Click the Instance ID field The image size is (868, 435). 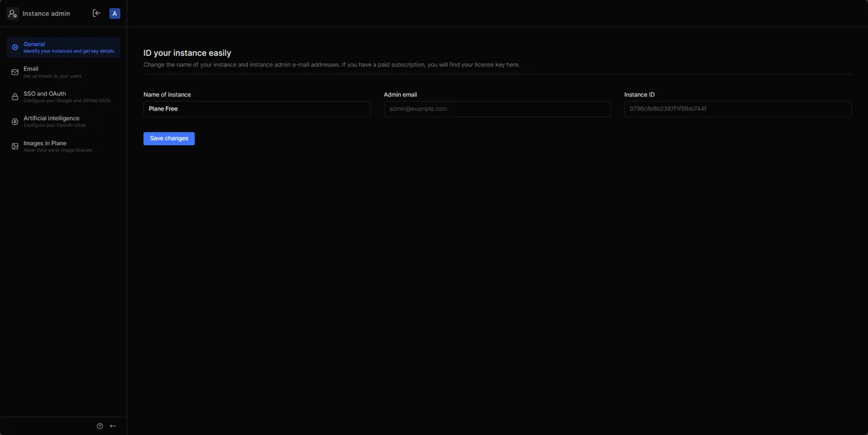(x=738, y=109)
